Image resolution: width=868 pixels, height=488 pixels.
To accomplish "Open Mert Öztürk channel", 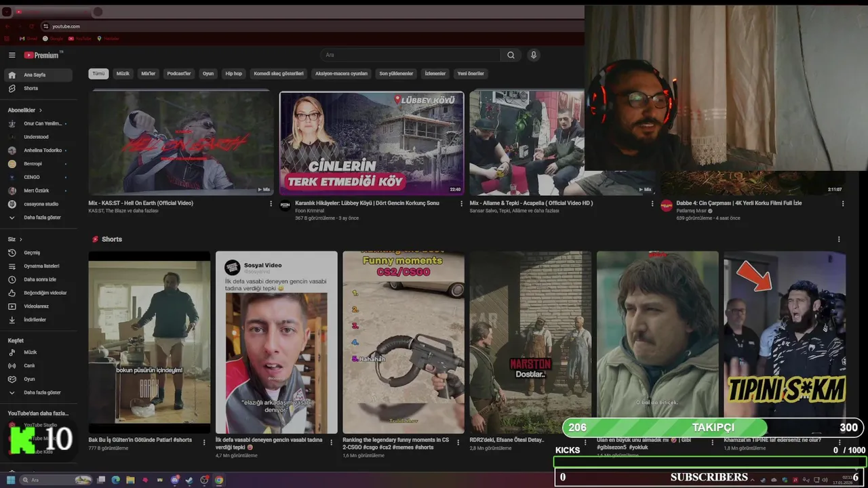I will (38, 190).
